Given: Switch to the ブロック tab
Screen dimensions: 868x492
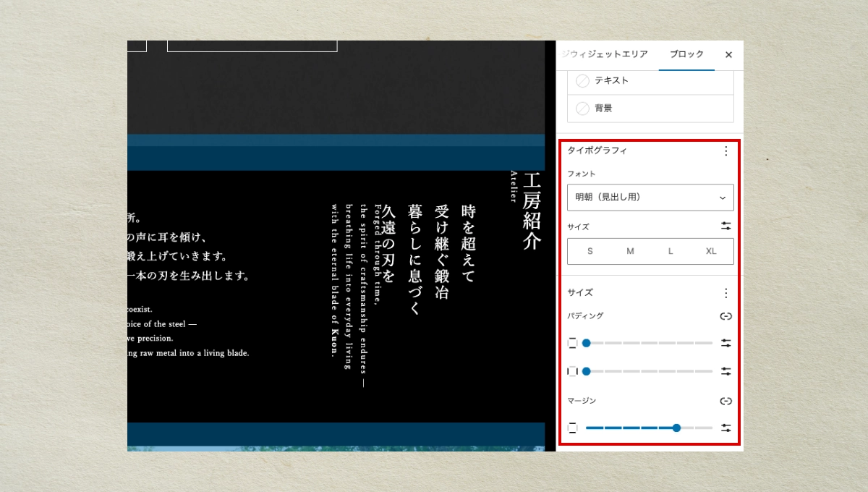Looking at the screenshot, I should coord(686,55).
